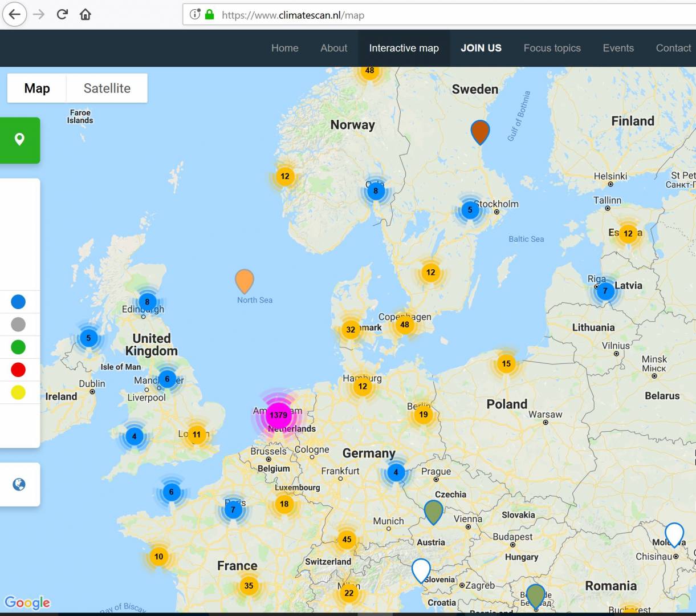Open the blue 5 cluster near Stockholm
The height and width of the screenshot is (616, 696).
pyautogui.click(x=470, y=210)
